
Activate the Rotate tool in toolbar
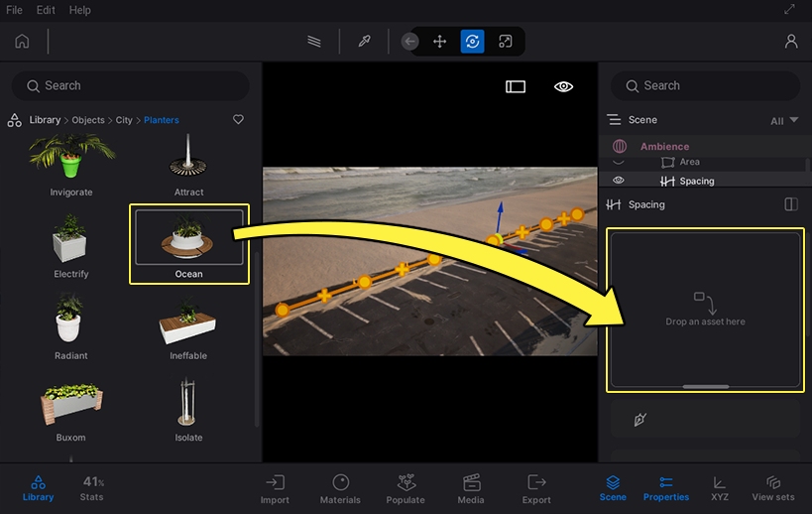473,42
